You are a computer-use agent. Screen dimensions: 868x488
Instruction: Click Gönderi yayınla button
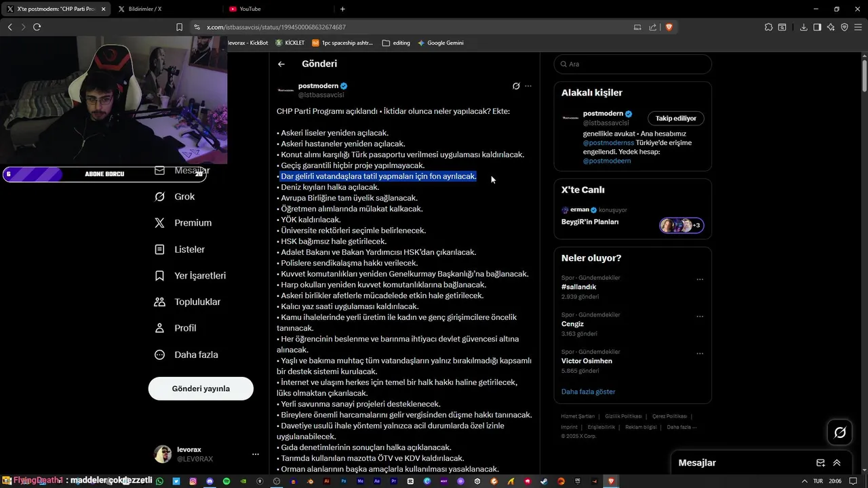pos(201,388)
